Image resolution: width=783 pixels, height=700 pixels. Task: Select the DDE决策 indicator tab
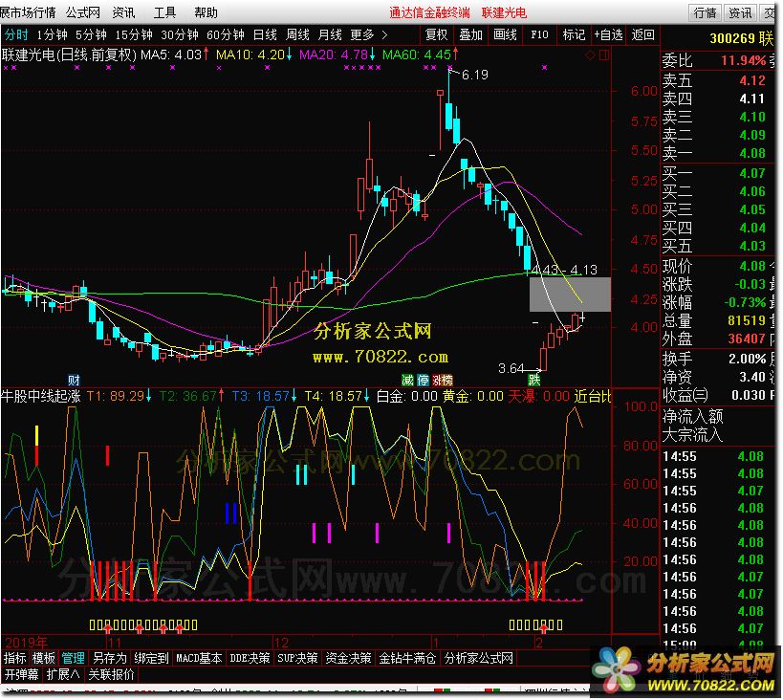click(250, 659)
